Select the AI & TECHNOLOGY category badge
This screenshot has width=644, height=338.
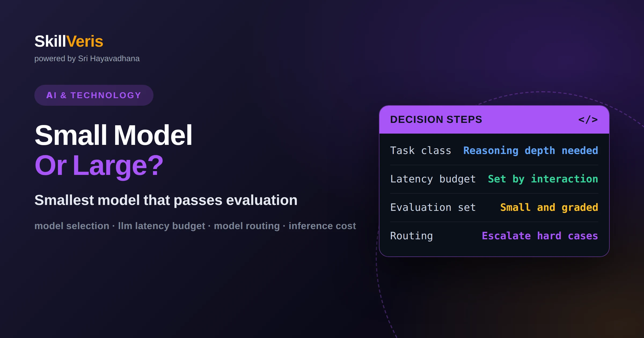(x=94, y=95)
